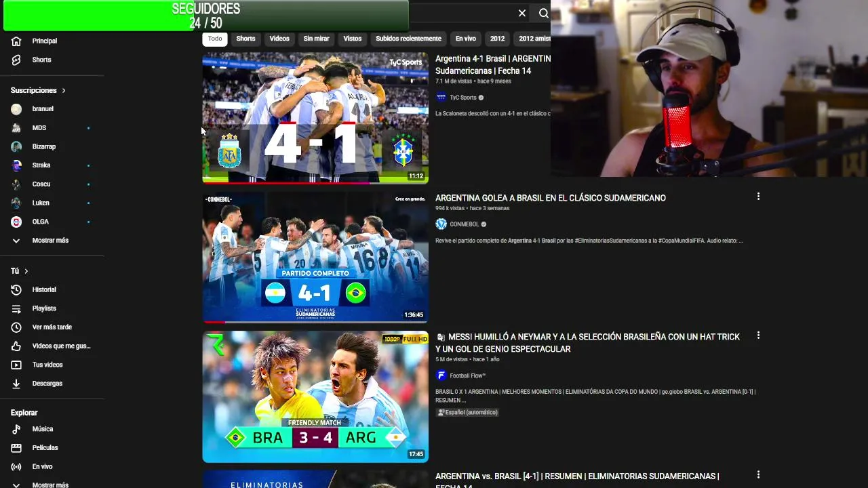Open CONMEBOL channel name link
This screenshot has height=488, width=868.
click(465, 224)
